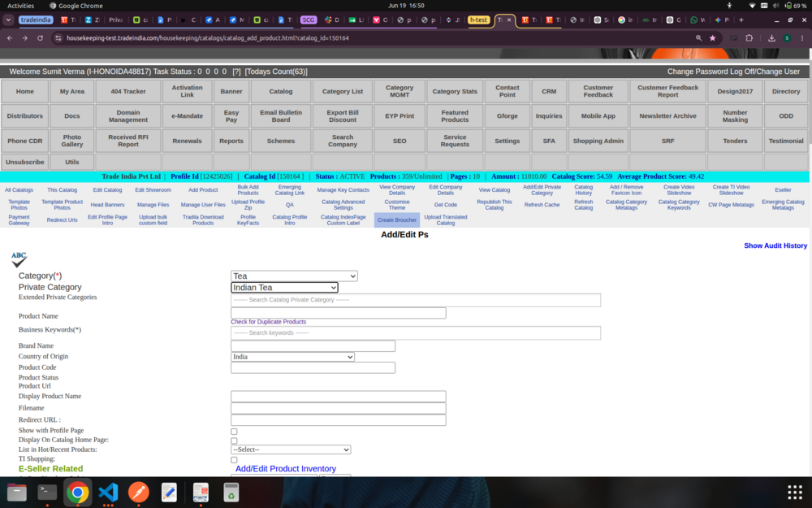Click the Wi-Fi icon in top bar
The image size is (812, 508).
click(752, 6)
